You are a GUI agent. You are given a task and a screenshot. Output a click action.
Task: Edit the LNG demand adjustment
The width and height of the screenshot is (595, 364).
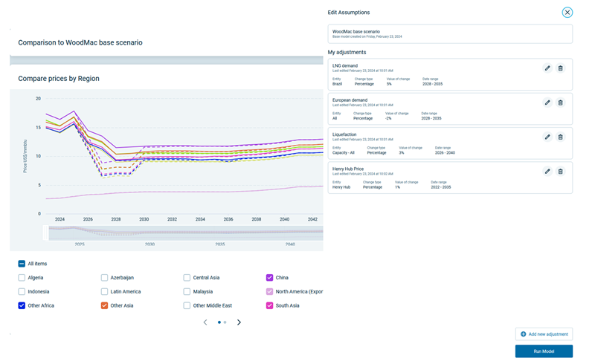click(547, 68)
